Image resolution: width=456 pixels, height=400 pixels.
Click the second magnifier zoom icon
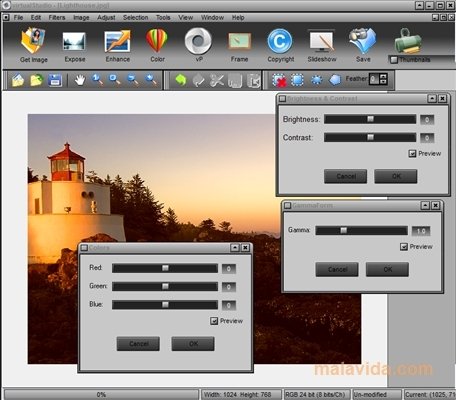pyautogui.click(x=115, y=80)
